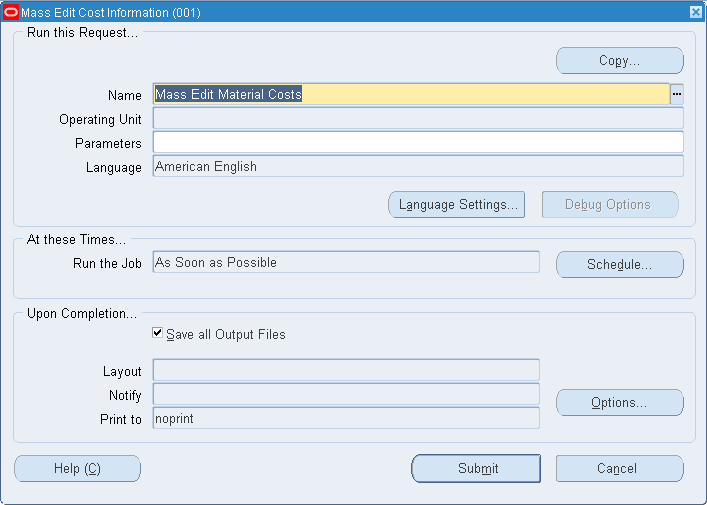
Task: Click the Notify field
Action: click(x=346, y=395)
